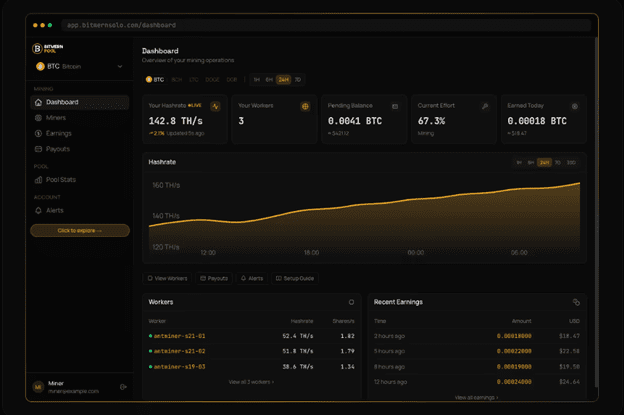Click the globe icon on Your Workers card

[x=303, y=106]
